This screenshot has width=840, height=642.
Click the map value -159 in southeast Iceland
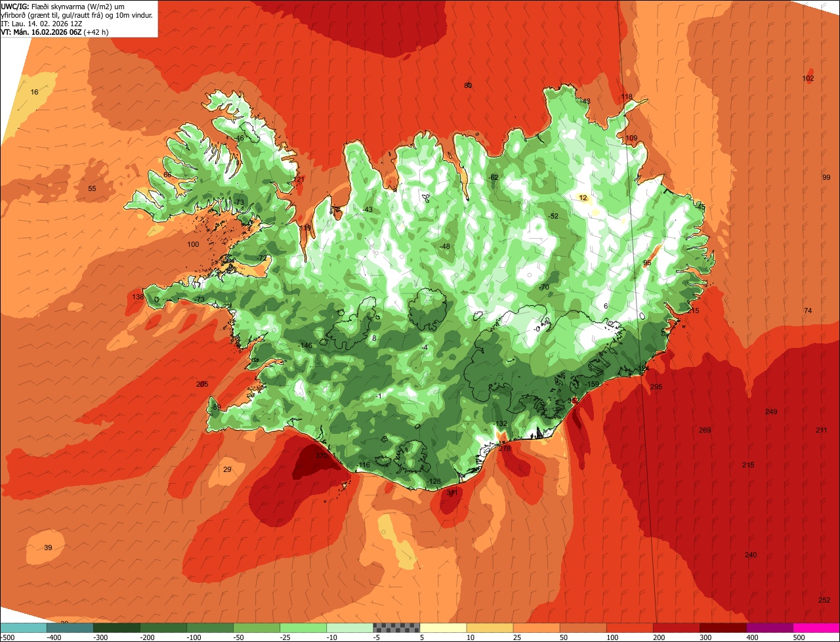[592, 384]
